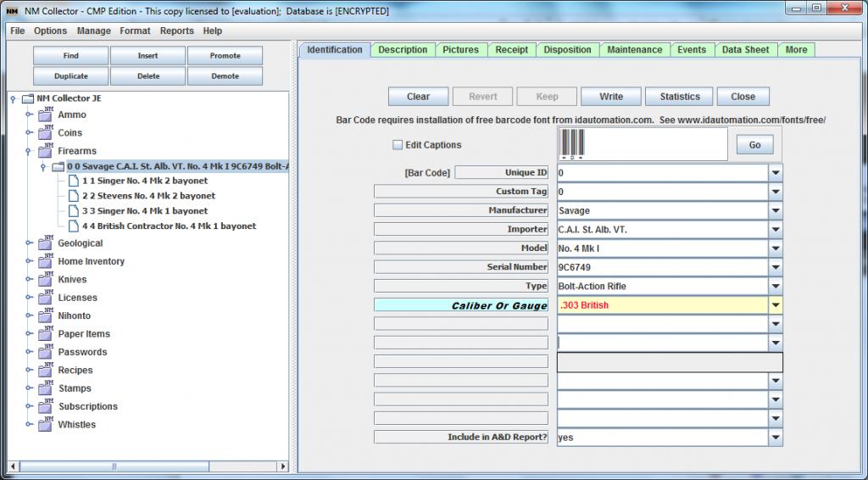Click the NM application icon in title bar
This screenshot has height=480, width=868.
pos(12,11)
